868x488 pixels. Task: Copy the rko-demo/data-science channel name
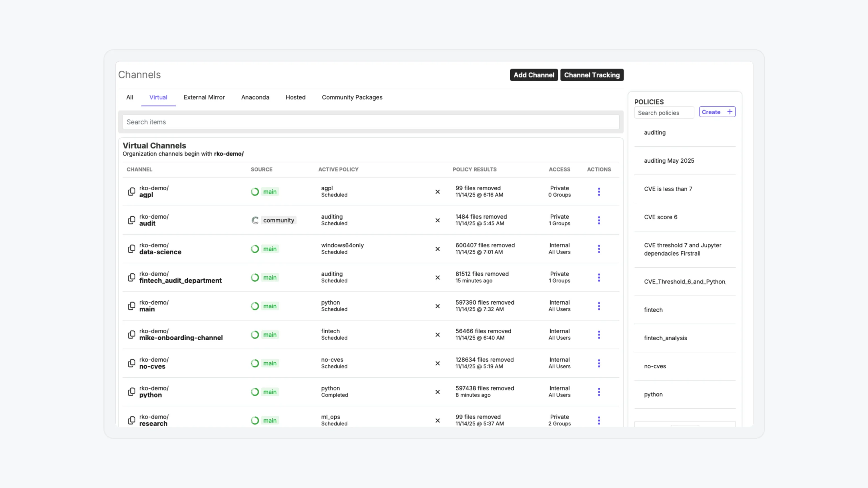(x=132, y=249)
